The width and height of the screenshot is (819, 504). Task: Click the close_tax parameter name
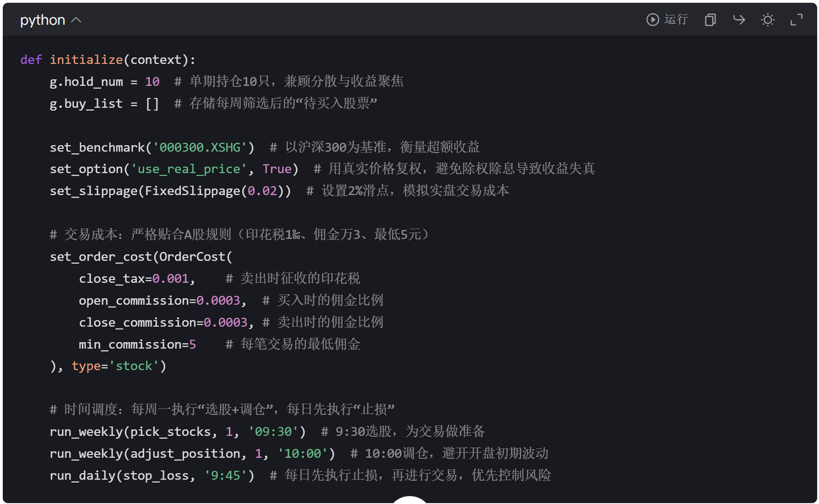click(x=111, y=279)
